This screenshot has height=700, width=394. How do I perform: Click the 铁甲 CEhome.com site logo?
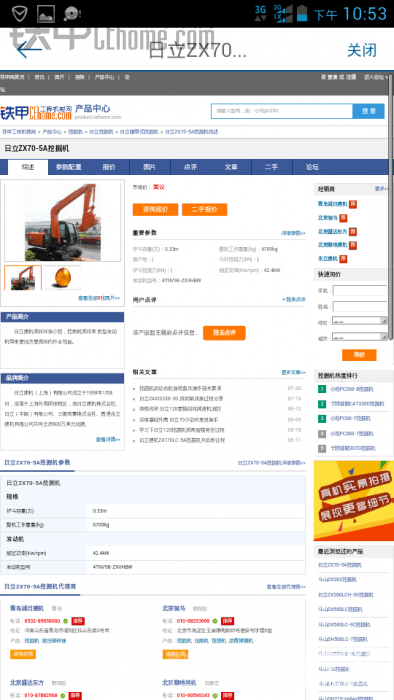click(36, 112)
